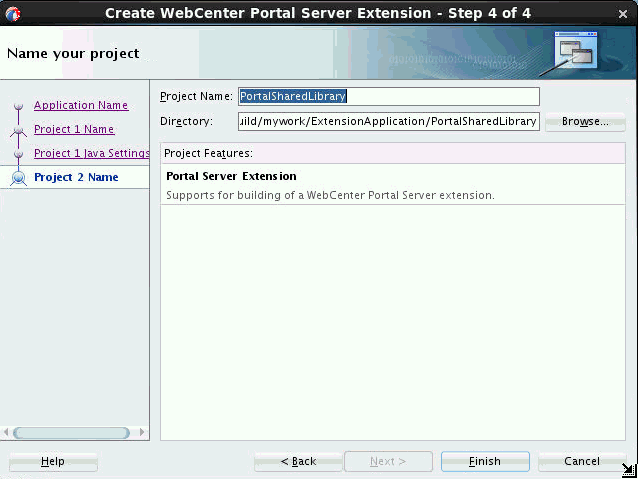This screenshot has width=638, height=479.
Task: Go Back to the previous step
Action: [x=298, y=462]
